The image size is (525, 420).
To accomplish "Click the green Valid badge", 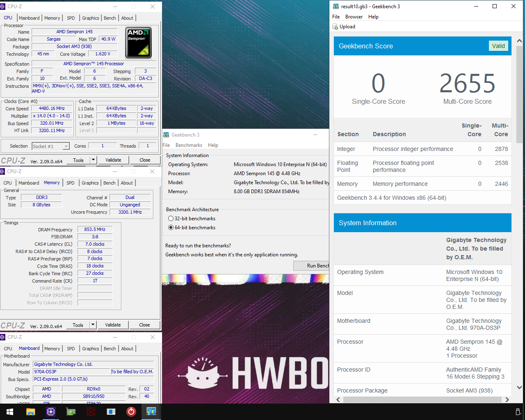I will tap(498, 46).
